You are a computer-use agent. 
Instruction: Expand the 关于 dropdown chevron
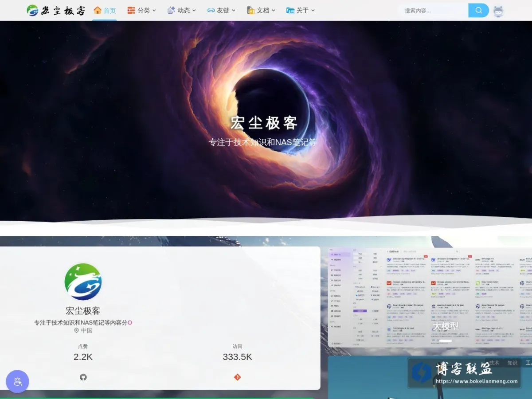tap(313, 10)
